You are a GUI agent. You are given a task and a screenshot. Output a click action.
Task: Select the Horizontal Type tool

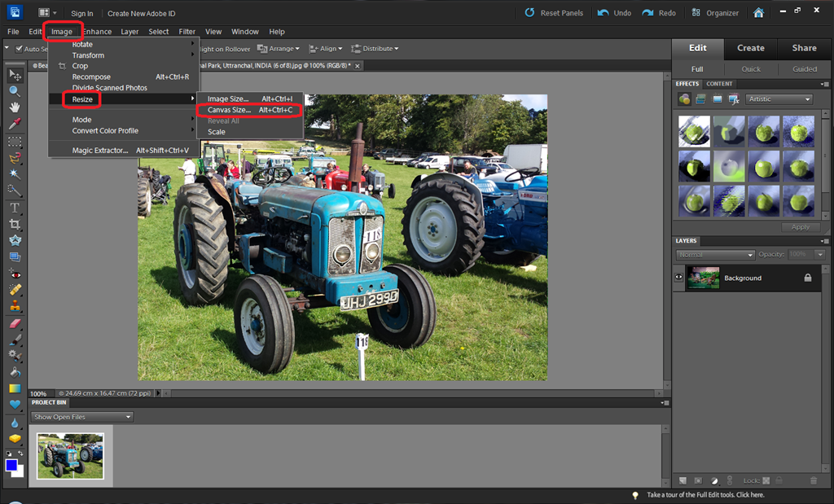[15, 208]
